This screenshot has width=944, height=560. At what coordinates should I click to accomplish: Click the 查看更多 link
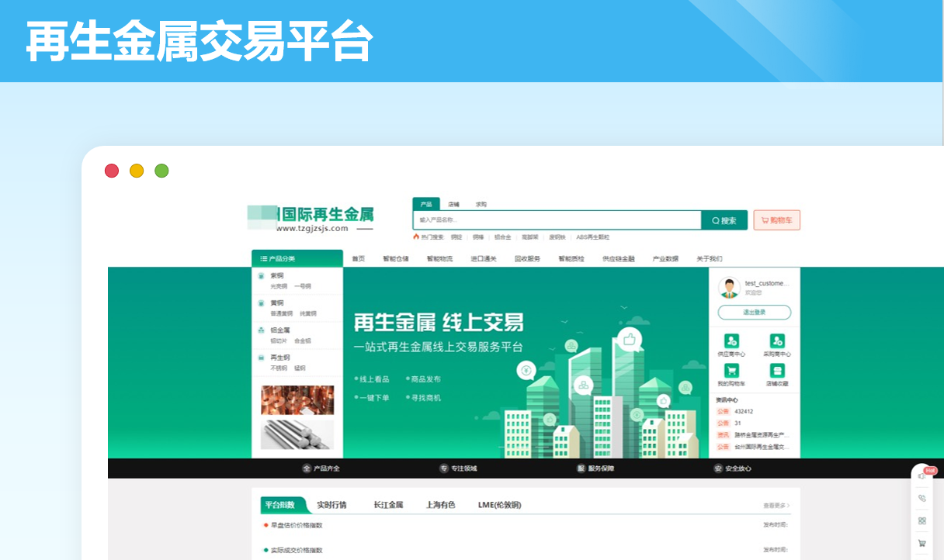[x=776, y=506]
